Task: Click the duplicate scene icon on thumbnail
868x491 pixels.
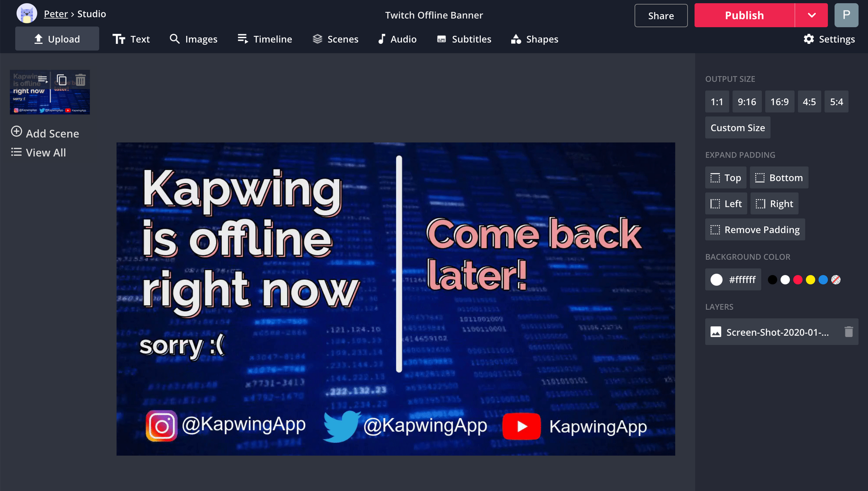Action: (x=62, y=80)
